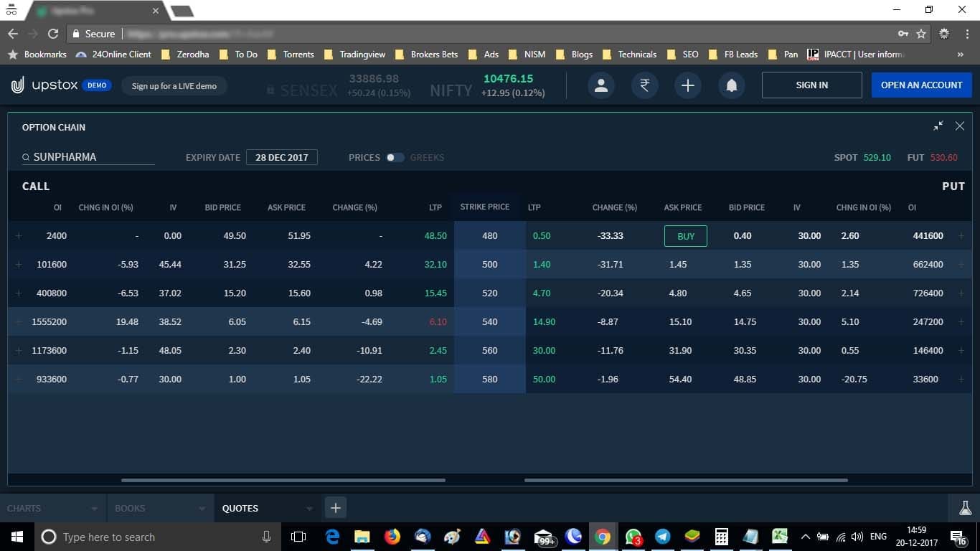Open dropdown arrow on CHARTS tab
Viewport: 980px width, 551px height.
(x=94, y=509)
